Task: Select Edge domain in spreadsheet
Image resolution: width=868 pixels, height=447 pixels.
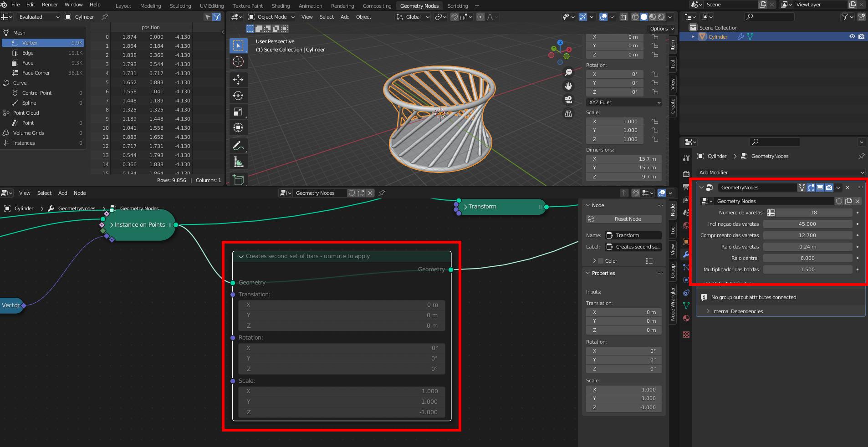Action: (28, 53)
